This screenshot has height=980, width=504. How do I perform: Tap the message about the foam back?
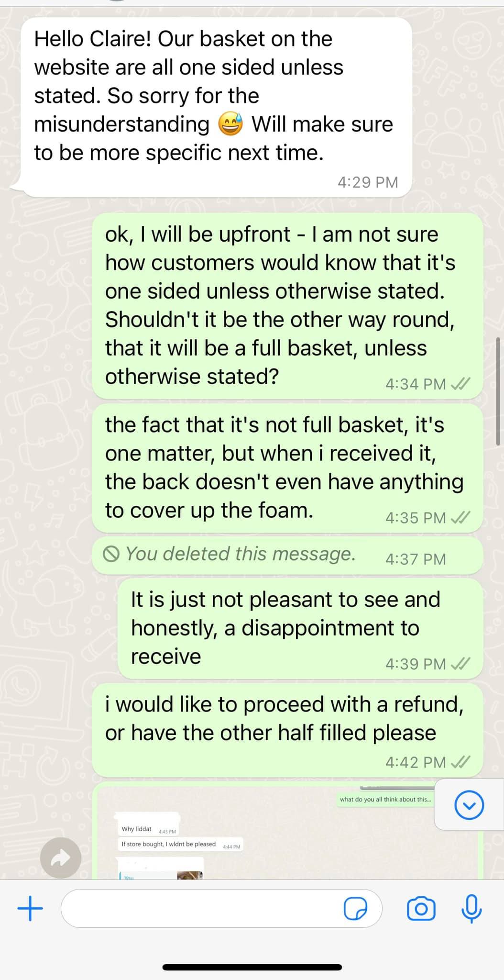(287, 468)
